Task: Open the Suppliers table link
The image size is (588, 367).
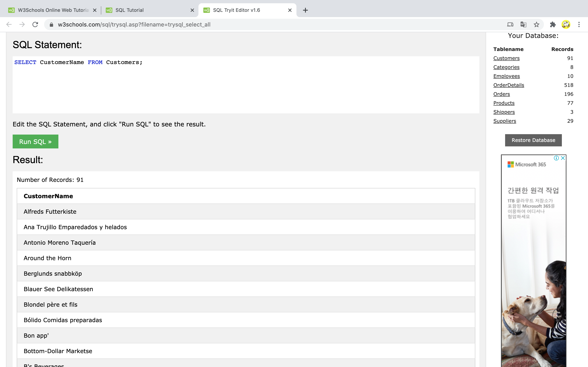Action: tap(504, 121)
